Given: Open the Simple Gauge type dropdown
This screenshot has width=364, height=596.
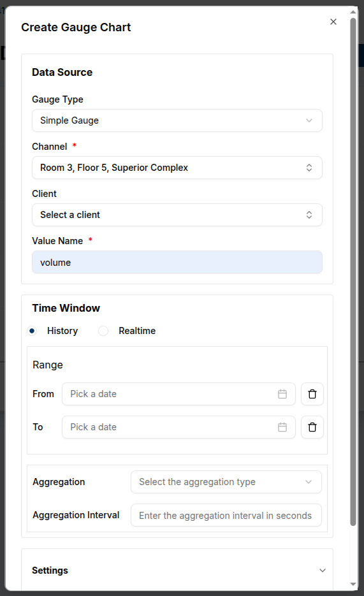Looking at the screenshot, I should [x=177, y=120].
